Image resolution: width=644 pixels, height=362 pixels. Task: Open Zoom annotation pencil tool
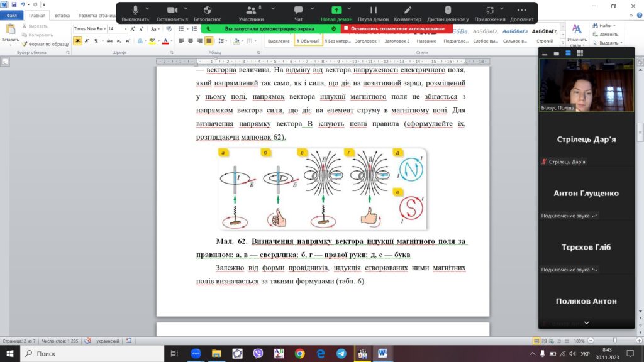pos(408,13)
